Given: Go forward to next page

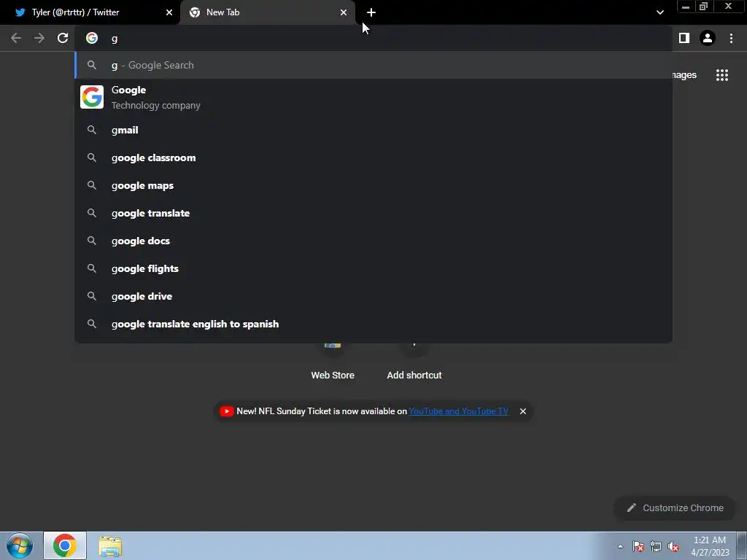Looking at the screenshot, I should [39, 38].
